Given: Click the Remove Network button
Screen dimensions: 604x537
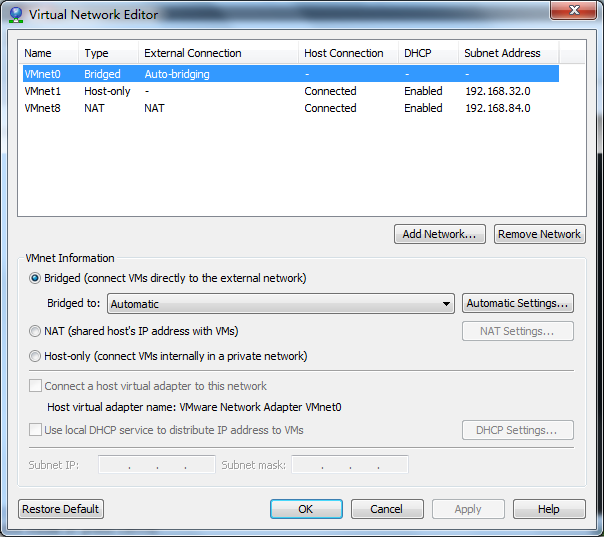Looking at the screenshot, I should coord(540,234).
